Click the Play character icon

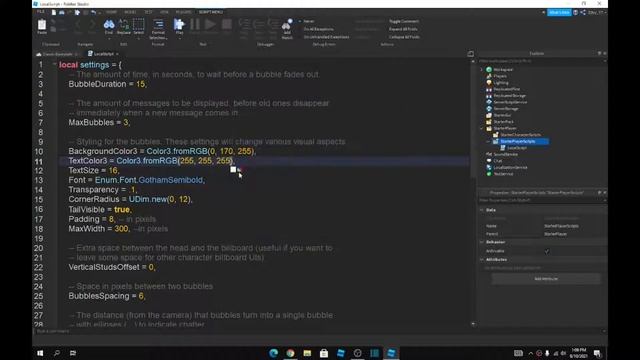[179, 24]
